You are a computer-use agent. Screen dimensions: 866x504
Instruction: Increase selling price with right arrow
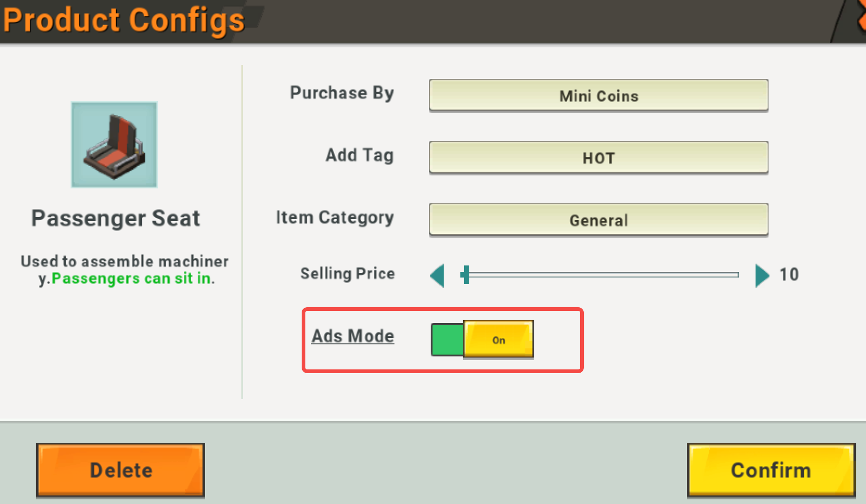click(x=762, y=275)
